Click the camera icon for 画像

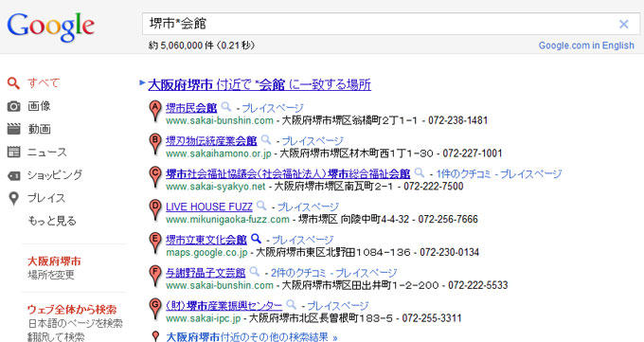(13, 106)
